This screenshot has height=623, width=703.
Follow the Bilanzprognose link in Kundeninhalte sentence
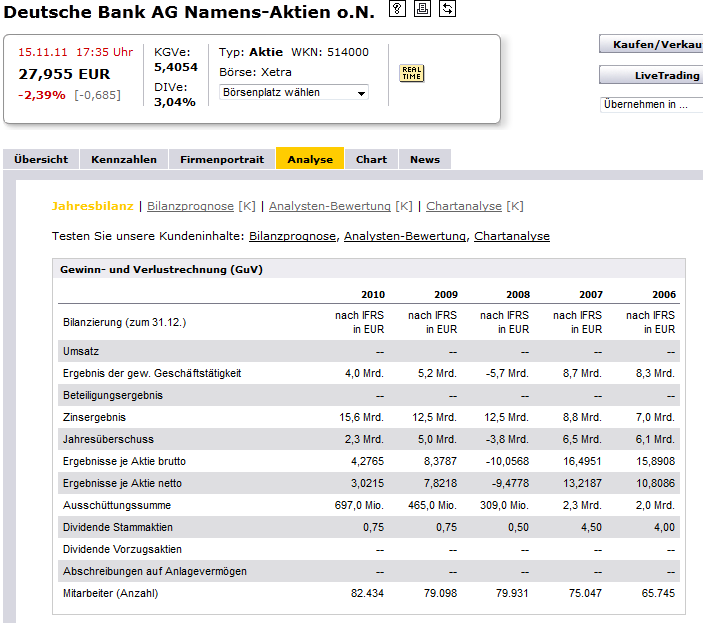pos(292,236)
